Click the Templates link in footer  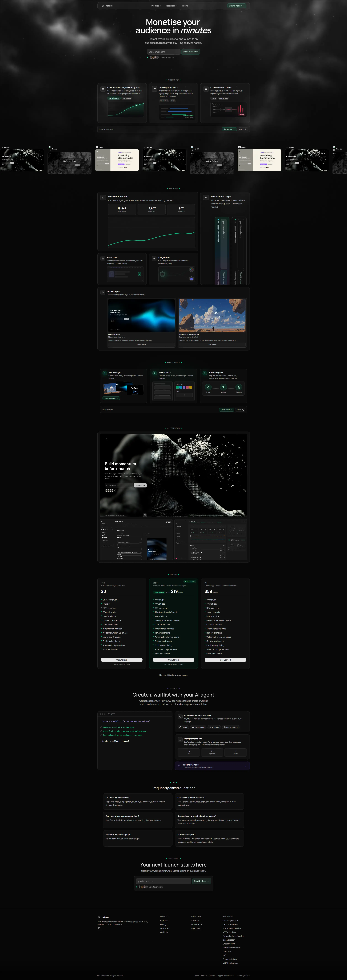pos(165,928)
